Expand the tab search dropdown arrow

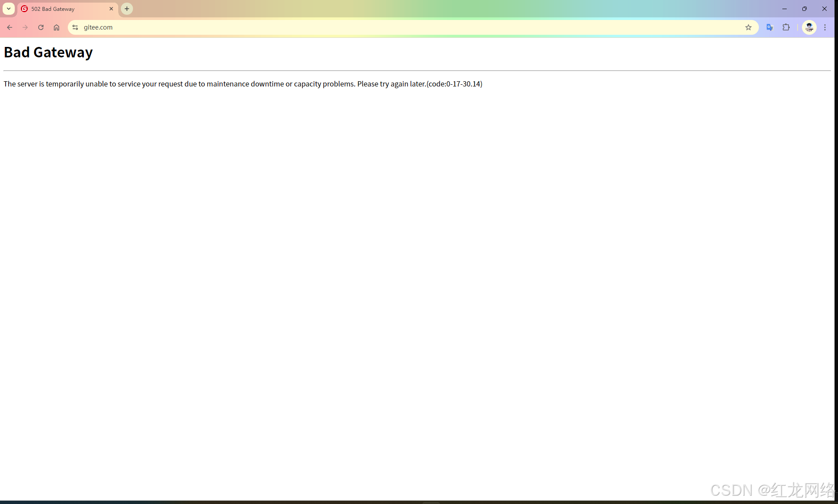tap(9, 9)
